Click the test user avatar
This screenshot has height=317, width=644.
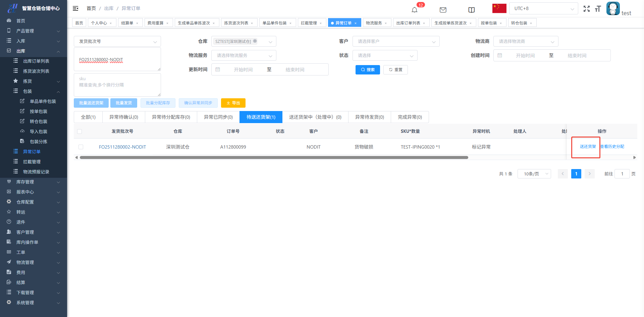[x=613, y=8]
